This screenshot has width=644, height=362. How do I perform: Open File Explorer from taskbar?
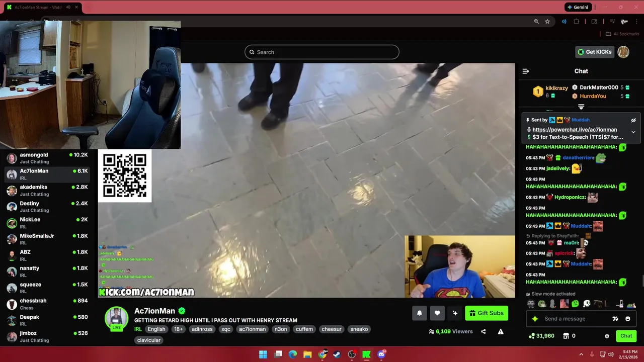(307, 354)
